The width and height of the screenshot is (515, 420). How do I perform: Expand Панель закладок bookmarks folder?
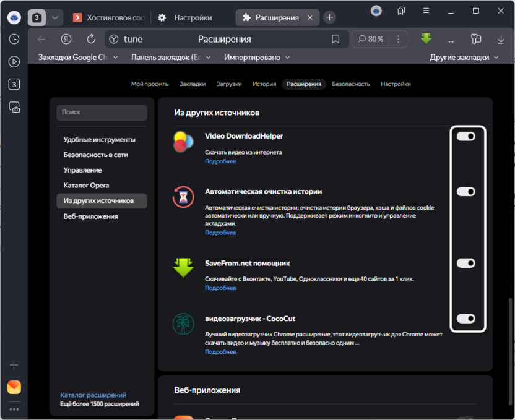coord(171,58)
